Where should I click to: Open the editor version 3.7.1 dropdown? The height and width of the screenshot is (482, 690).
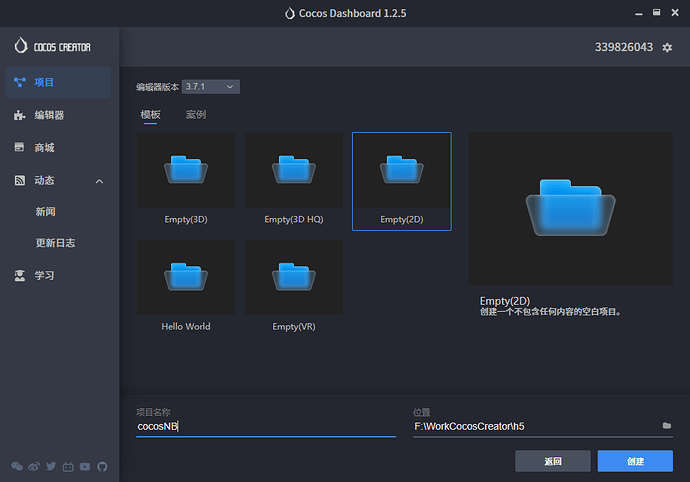[x=211, y=87]
